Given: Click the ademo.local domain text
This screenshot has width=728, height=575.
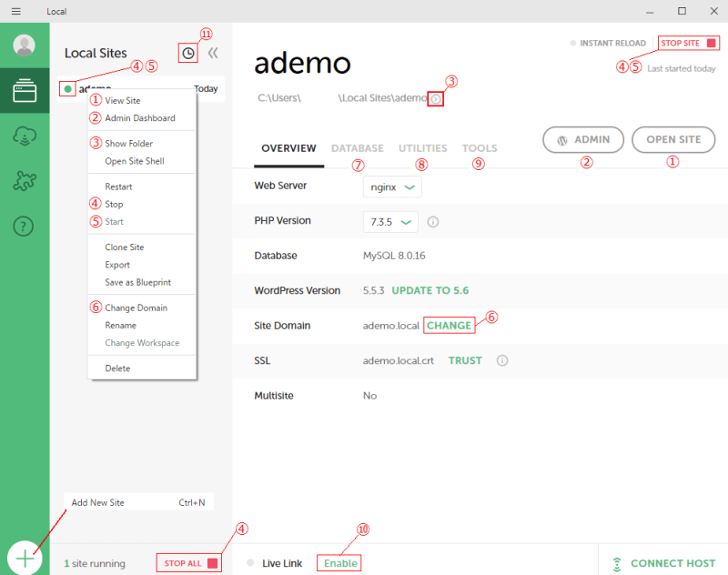Looking at the screenshot, I should point(391,326).
